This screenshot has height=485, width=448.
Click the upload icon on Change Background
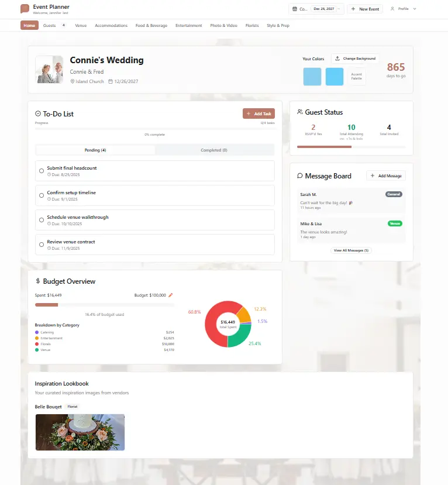click(x=337, y=59)
